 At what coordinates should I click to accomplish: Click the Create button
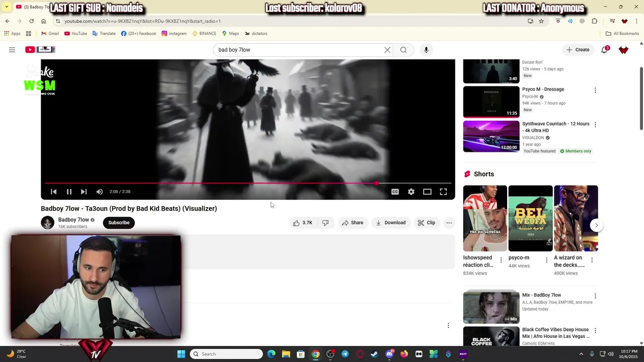(x=578, y=50)
